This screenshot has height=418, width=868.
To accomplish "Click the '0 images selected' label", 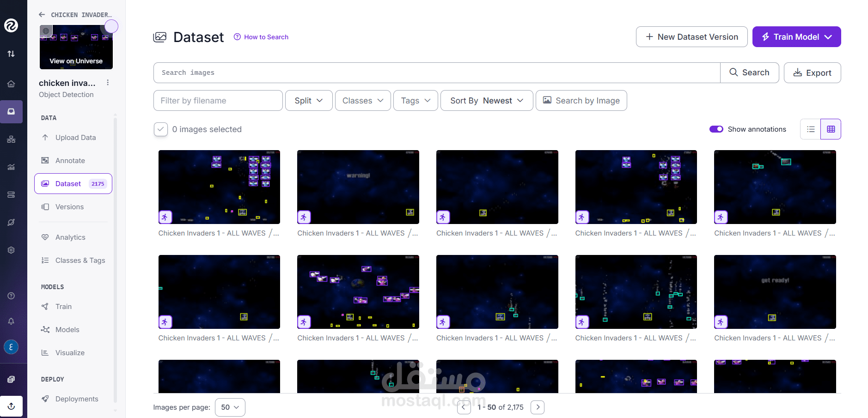I will click(207, 129).
